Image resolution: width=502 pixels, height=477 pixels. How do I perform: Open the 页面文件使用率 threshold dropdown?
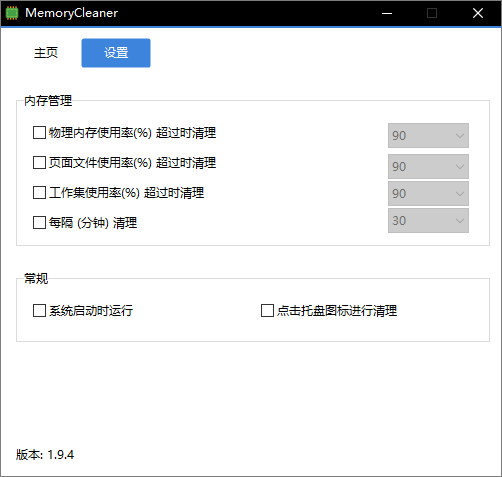pyautogui.click(x=428, y=166)
